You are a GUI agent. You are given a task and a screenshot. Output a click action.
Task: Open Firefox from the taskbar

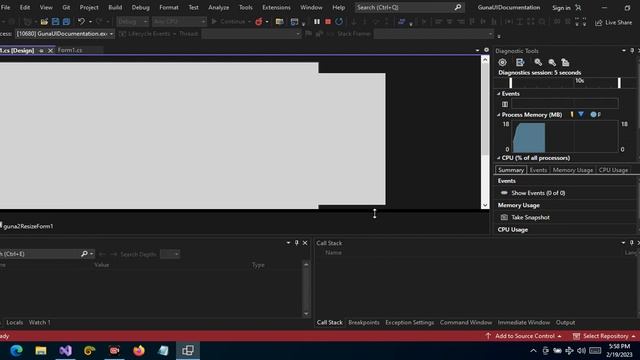139,351
